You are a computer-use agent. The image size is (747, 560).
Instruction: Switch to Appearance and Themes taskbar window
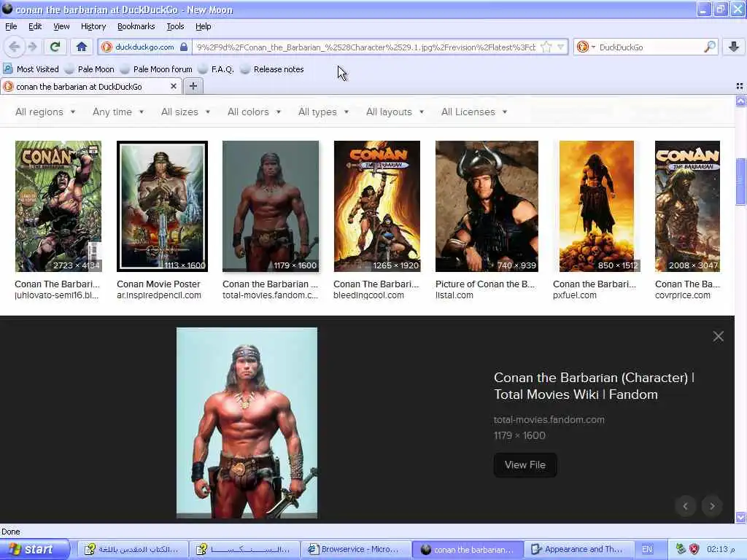[578, 549]
